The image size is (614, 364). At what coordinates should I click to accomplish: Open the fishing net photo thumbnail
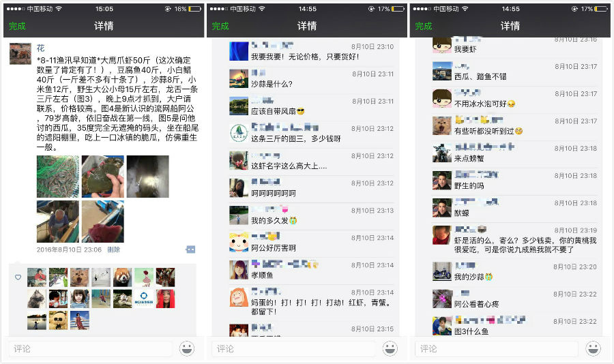tap(58, 177)
